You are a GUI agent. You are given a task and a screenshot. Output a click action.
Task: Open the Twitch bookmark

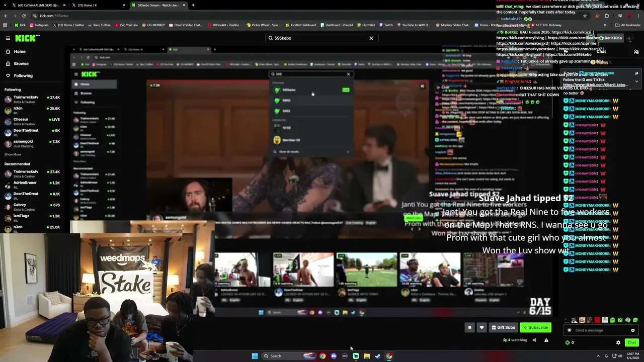(386, 25)
